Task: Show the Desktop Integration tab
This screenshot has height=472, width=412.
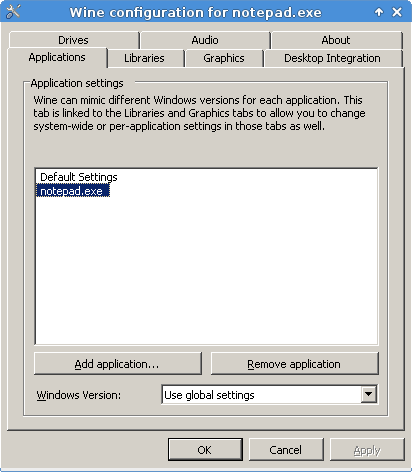Action: point(332,58)
